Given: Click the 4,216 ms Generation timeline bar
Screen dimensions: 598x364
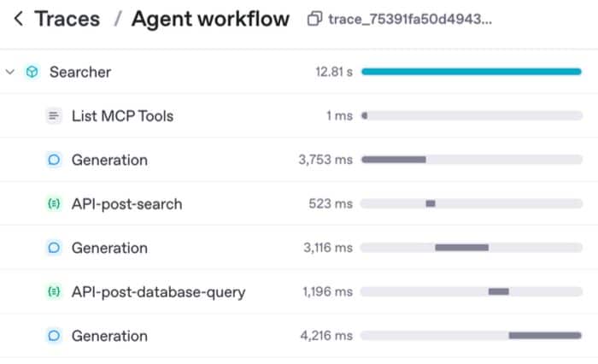Looking at the screenshot, I should [x=545, y=336].
